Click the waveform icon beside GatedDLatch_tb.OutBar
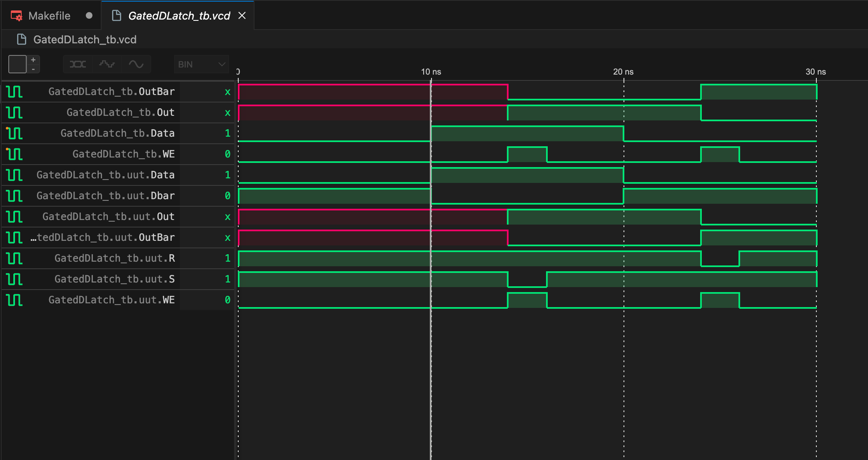Screen dimensions: 868x460 (x=15, y=92)
